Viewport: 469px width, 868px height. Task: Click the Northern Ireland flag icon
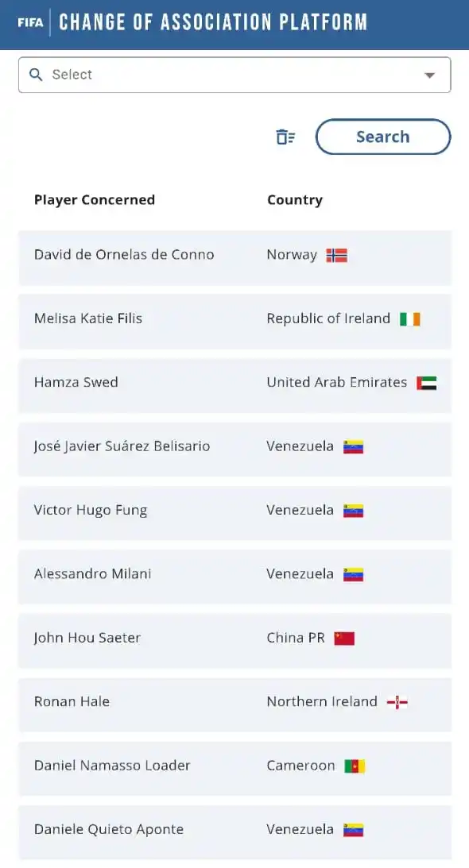pyautogui.click(x=397, y=703)
